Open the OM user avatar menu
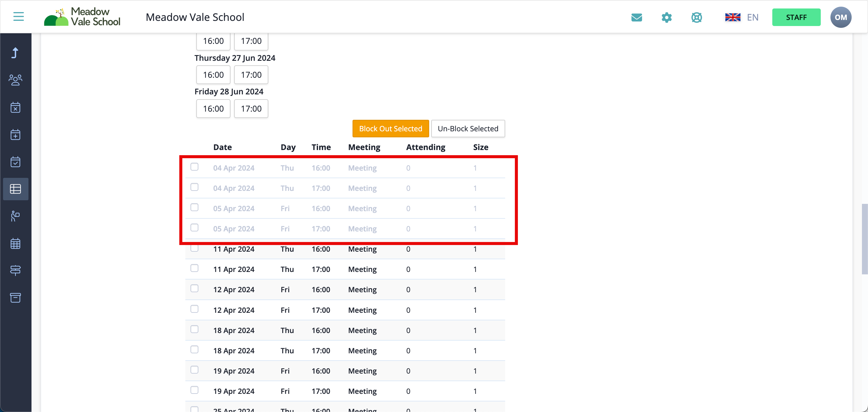 click(x=840, y=17)
